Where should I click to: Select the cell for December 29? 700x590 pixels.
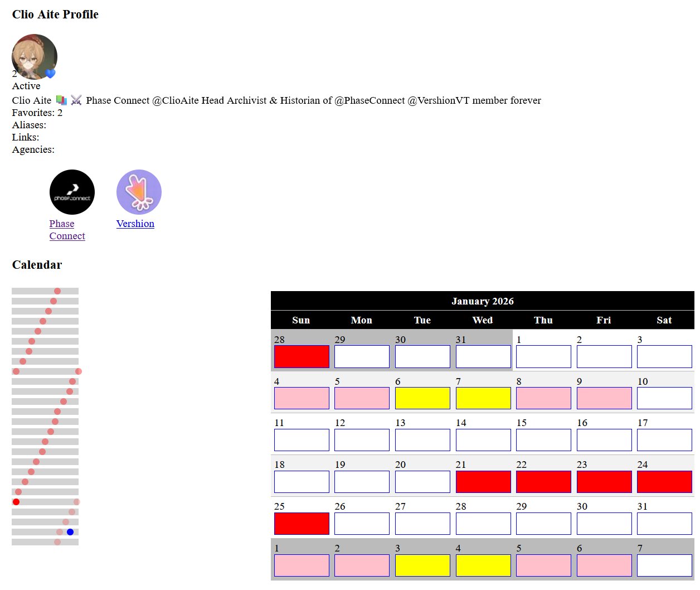(362, 356)
